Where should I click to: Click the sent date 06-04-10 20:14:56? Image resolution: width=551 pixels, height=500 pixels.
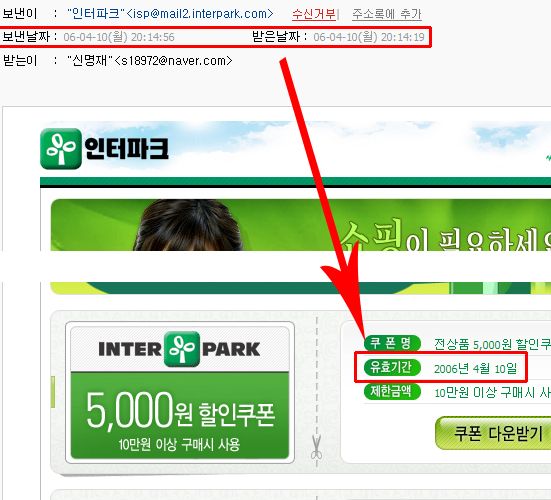pos(119,37)
